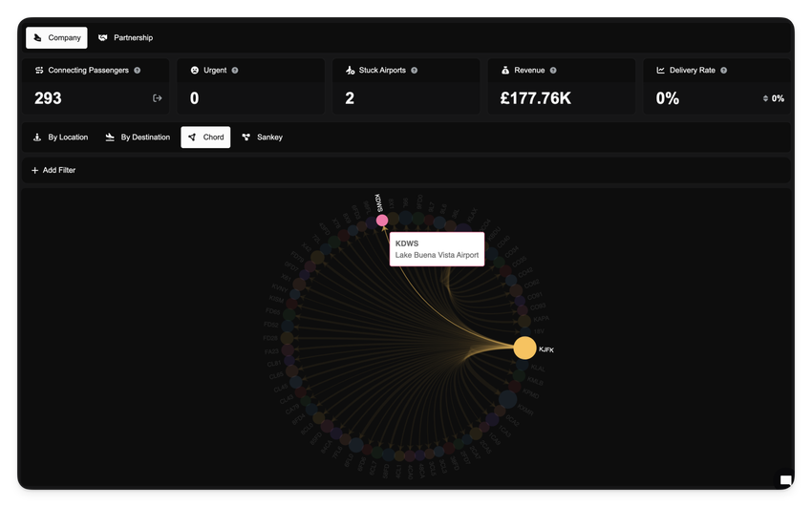This screenshot has height=507, width=812.
Task: Select the By Destination view
Action: [x=138, y=137]
